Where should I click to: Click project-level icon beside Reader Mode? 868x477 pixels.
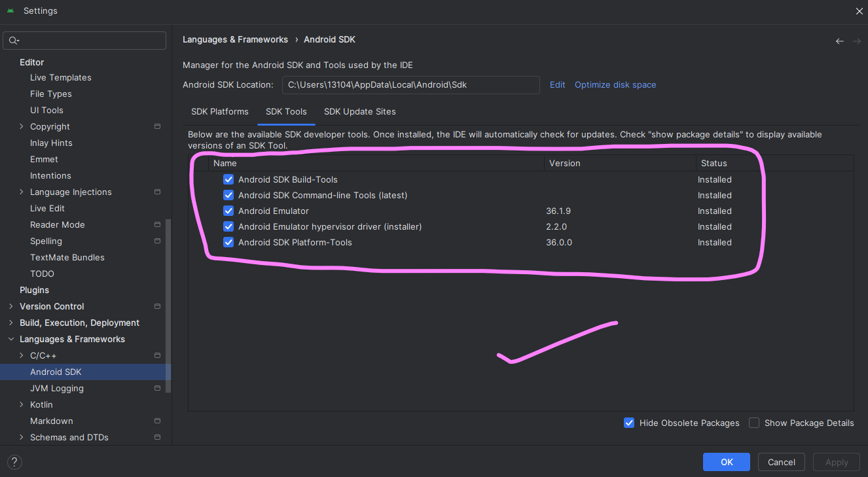[157, 224]
